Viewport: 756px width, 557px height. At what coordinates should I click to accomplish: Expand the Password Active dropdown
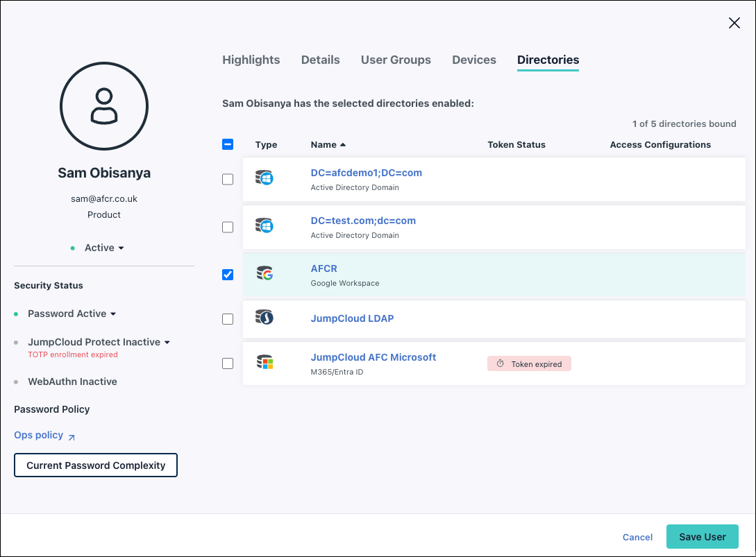point(72,314)
